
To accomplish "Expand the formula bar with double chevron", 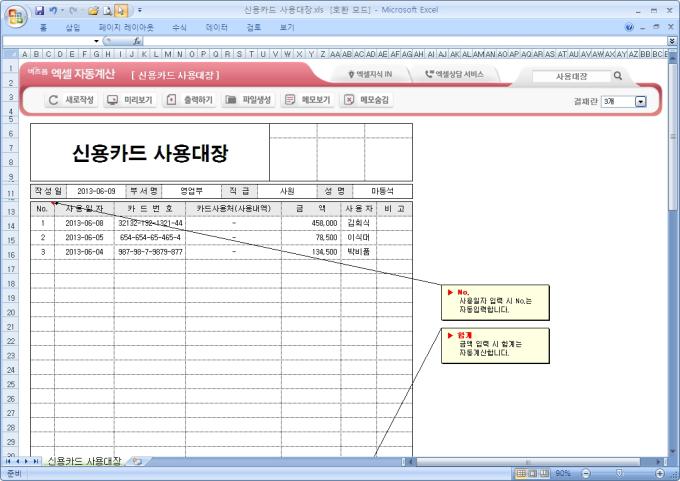I will (x=672, y=41).
